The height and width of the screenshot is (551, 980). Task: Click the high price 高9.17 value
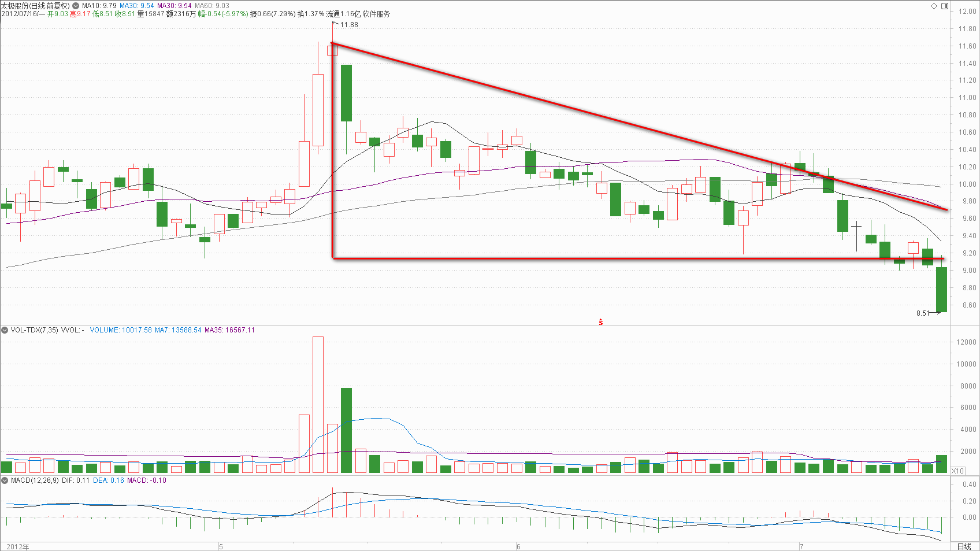pos(80,14)
